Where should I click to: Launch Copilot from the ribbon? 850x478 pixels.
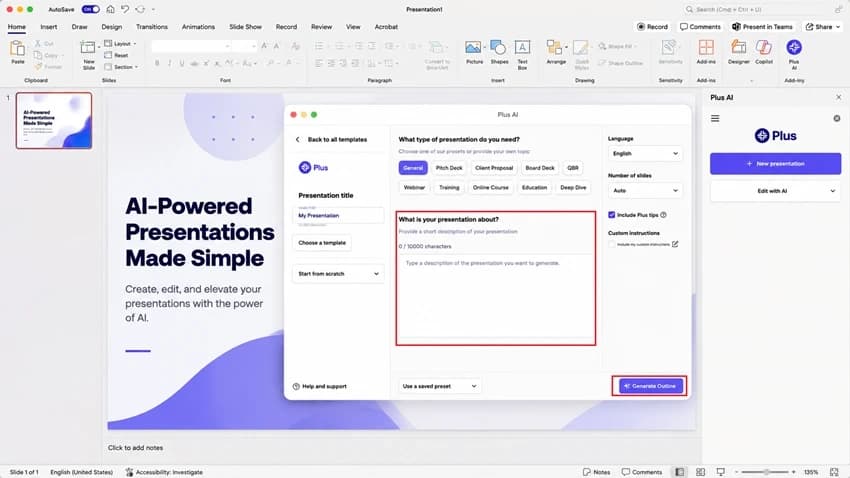click(764, 48)
